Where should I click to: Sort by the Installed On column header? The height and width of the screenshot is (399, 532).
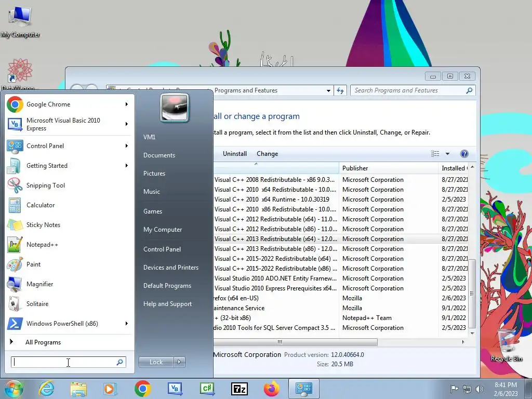[x=454, y=168]
